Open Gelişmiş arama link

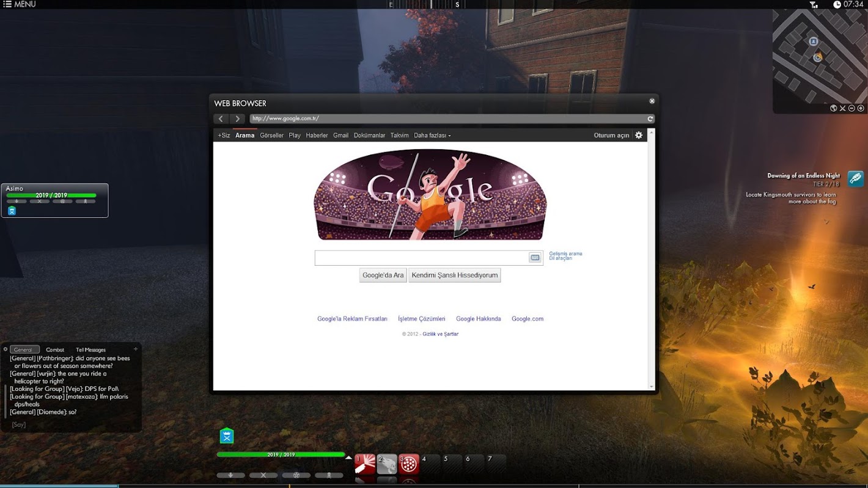pos(565,253)
